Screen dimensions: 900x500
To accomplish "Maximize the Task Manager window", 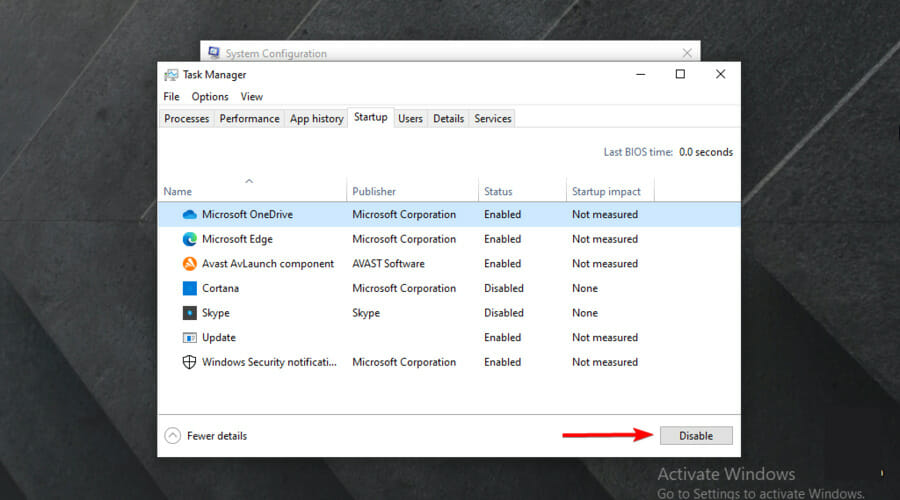I will 680,74.
